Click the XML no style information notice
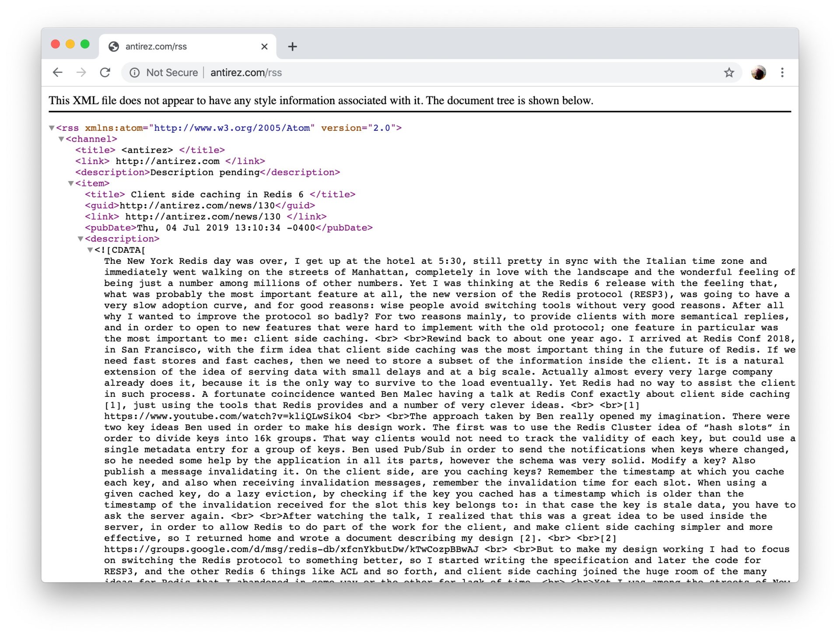The height and width of the screenshot is (637, 840). (x=321, y=101)
